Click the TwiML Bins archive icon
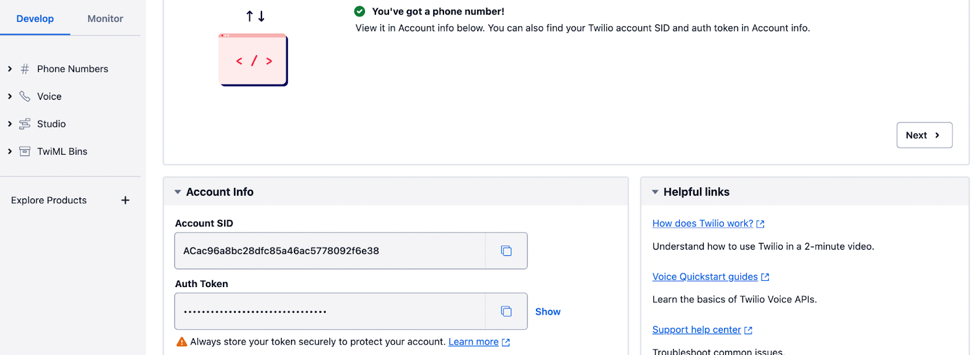980x355 pixels. click(x=25, y=152)
